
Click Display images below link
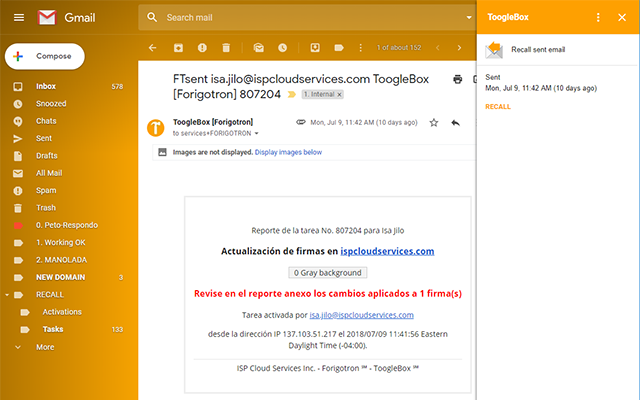tap(288, 152)
